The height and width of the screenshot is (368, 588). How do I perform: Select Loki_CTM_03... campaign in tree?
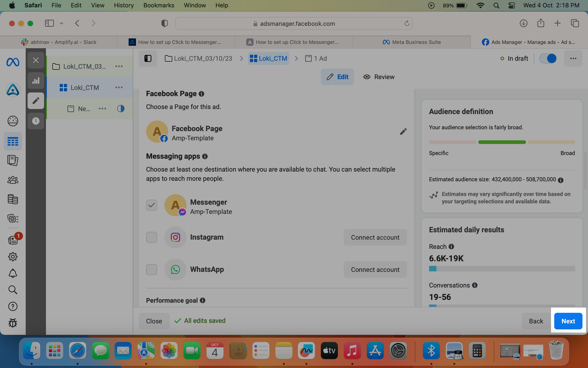[89, 66]
